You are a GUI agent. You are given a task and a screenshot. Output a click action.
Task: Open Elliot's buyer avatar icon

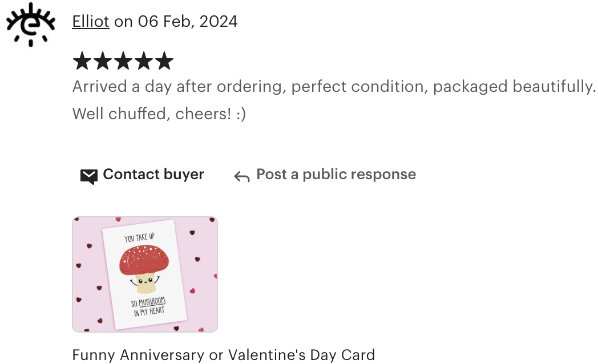[x=30, y=25]
